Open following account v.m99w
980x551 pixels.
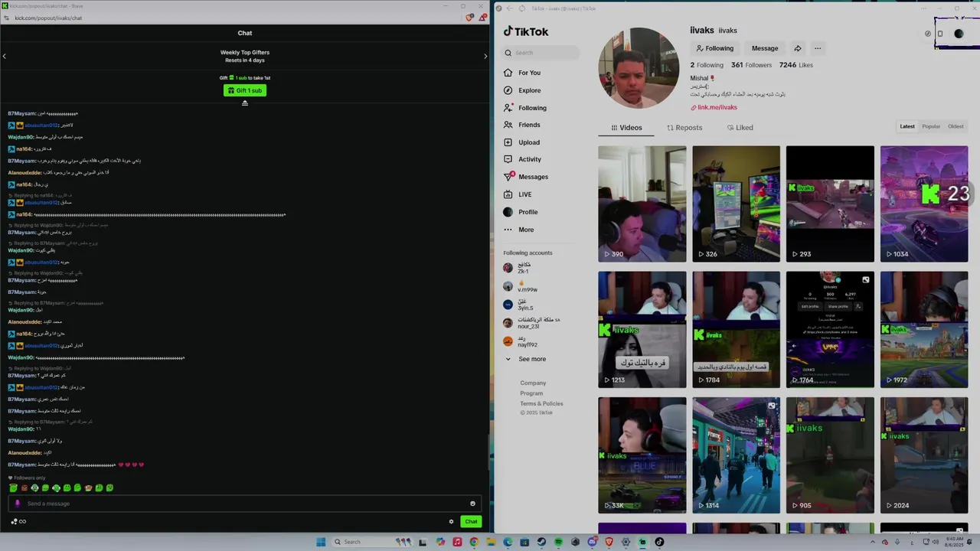[521, 286]
